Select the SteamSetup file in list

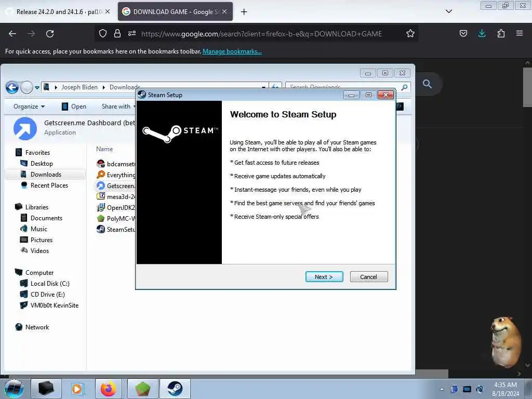tap(116, 229)
